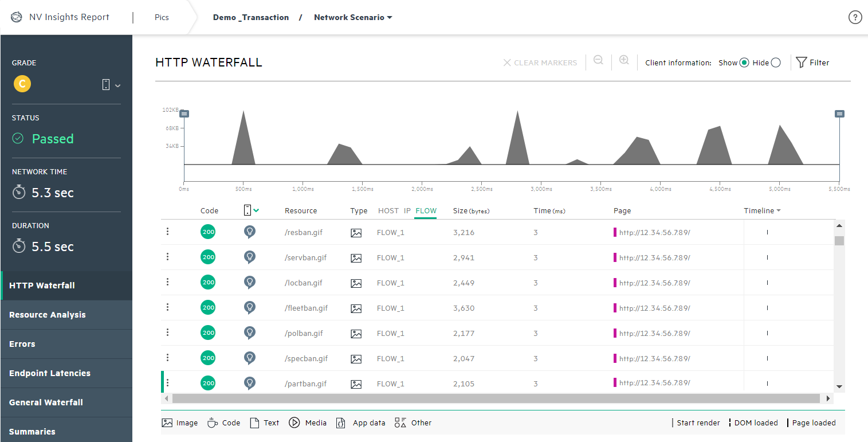Sort by the Timeline column dropdown
Image resolution: width=868 pixels, height=442 pixels.
coord(763,211)
